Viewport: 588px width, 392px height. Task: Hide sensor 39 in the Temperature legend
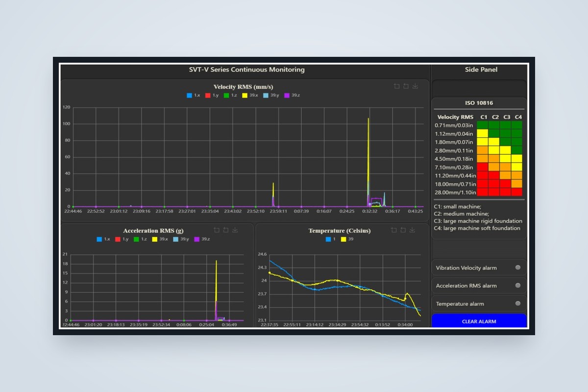347,239
